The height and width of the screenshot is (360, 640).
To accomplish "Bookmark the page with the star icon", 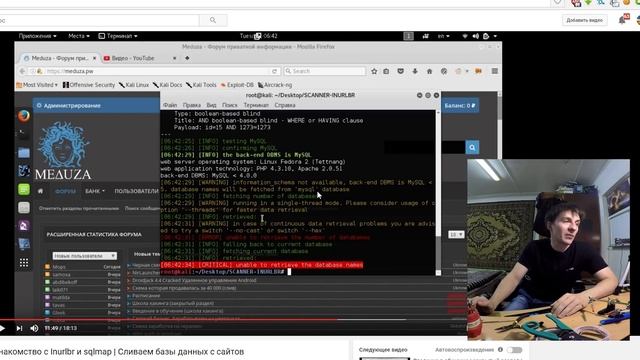I will pos(374,71).
